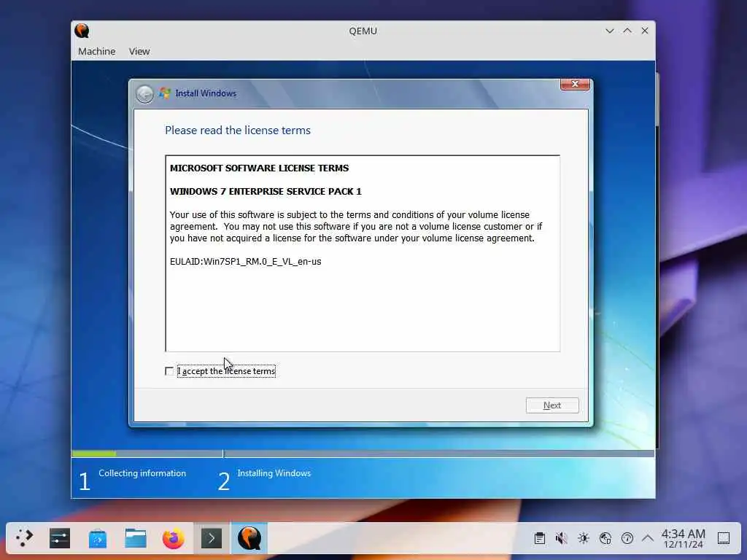This screenshot has width=747, height=560.
Task: Click the clock showing 4:34 AM
Action: [683, 538]
